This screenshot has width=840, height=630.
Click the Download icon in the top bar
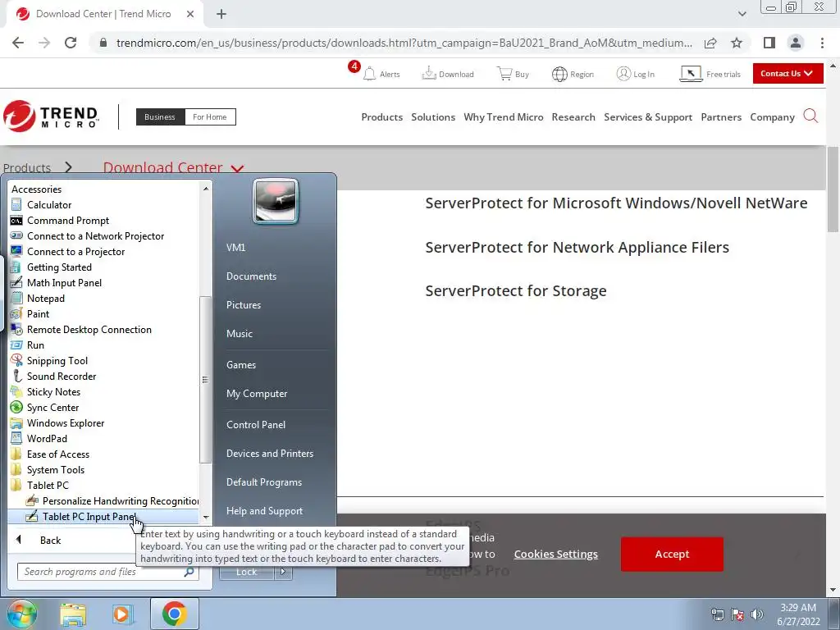pyautogui.click(x=428, y=73)
